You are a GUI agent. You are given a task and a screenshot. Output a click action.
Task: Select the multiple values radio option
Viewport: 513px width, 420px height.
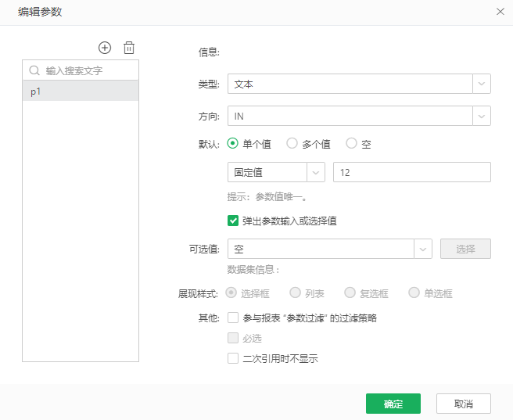point(292,143)
